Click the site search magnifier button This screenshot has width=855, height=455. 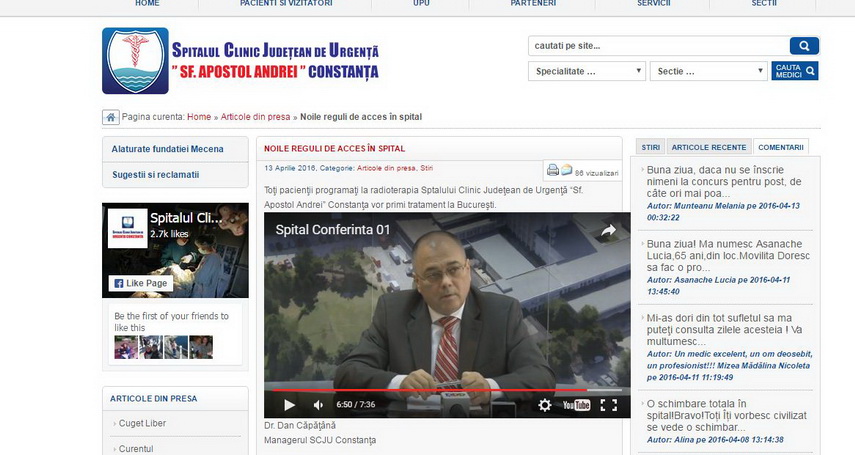(803, 46)
